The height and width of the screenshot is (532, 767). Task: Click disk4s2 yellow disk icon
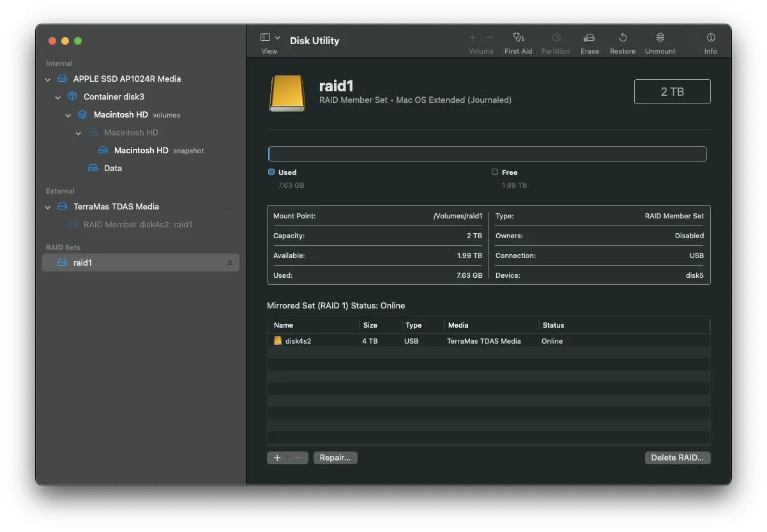(278, 340)
